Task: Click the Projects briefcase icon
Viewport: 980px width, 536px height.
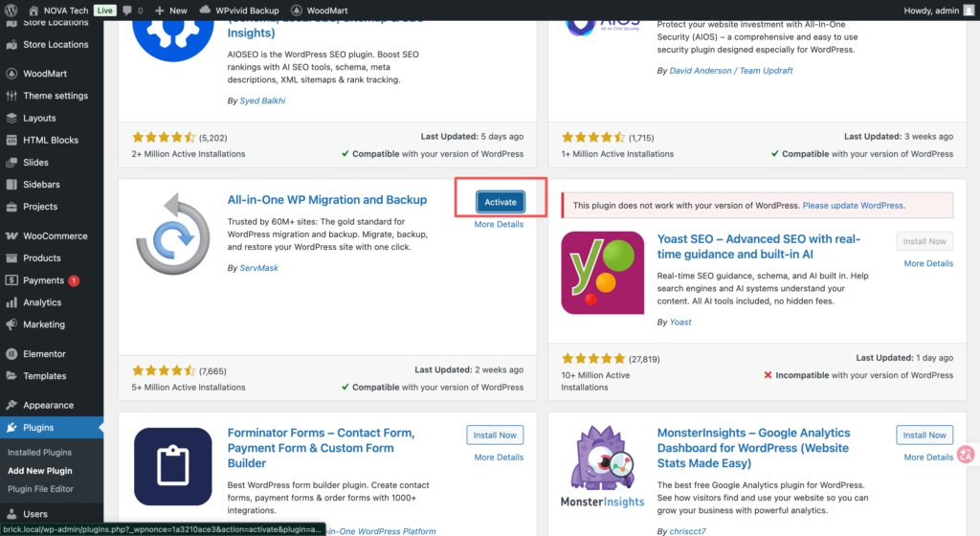Action: click(11, 206)
